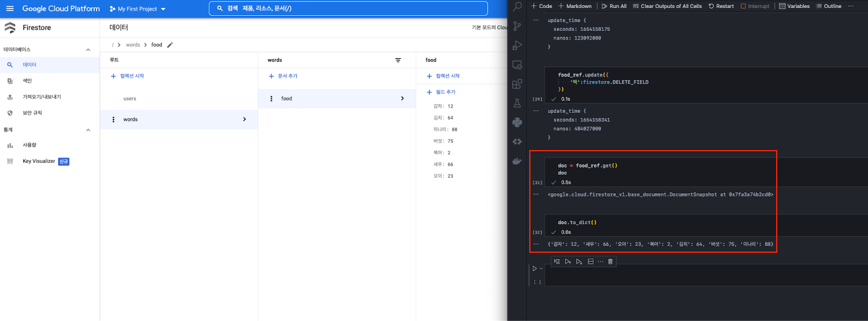
Task: Select the 미나리: 88 field
Action: click(x=445, y=130)
